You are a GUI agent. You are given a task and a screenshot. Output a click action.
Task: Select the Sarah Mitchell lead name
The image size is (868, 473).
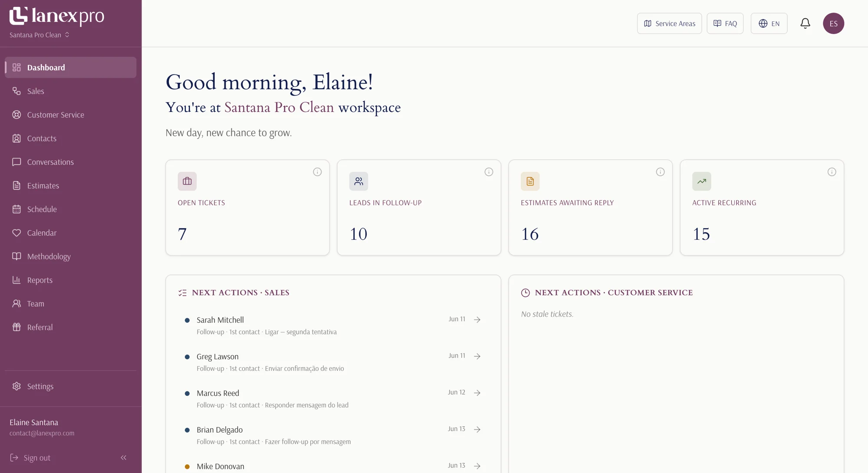pos(220,320)
